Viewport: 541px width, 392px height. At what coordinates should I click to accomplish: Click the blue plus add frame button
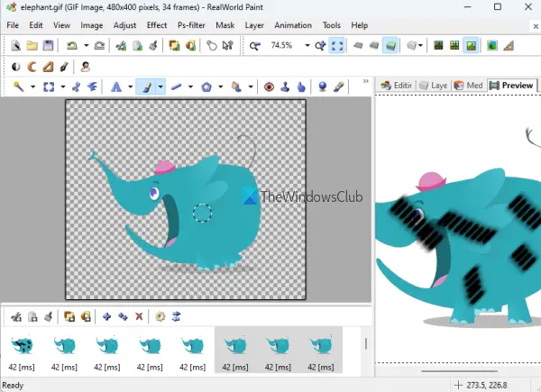click(x=106, y=316)
